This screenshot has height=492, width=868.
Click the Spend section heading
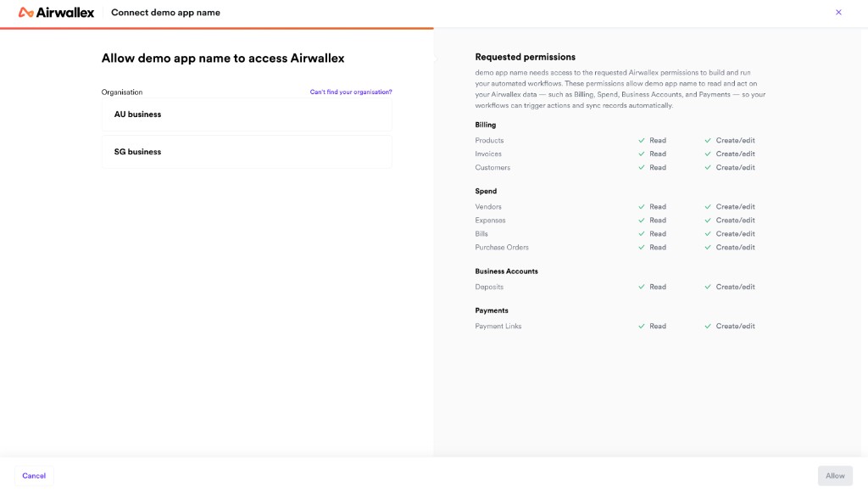pyautogui.click(x=486, y=191)
